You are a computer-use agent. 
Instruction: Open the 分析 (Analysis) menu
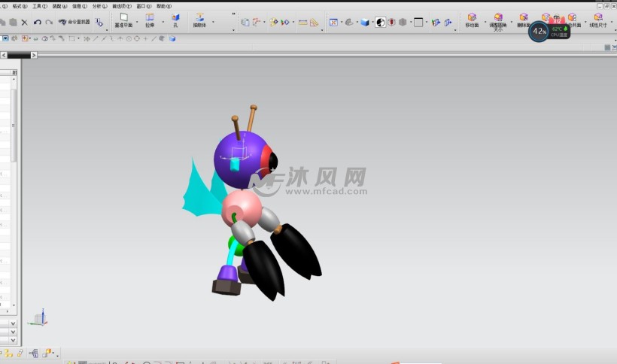tap(99, 6)
